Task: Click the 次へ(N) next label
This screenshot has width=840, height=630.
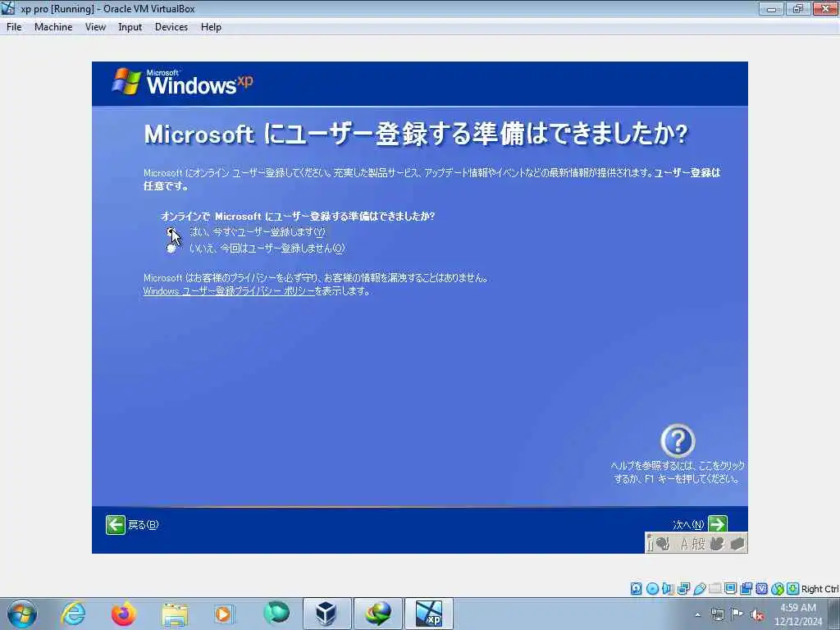Action: tap(688, 524)
